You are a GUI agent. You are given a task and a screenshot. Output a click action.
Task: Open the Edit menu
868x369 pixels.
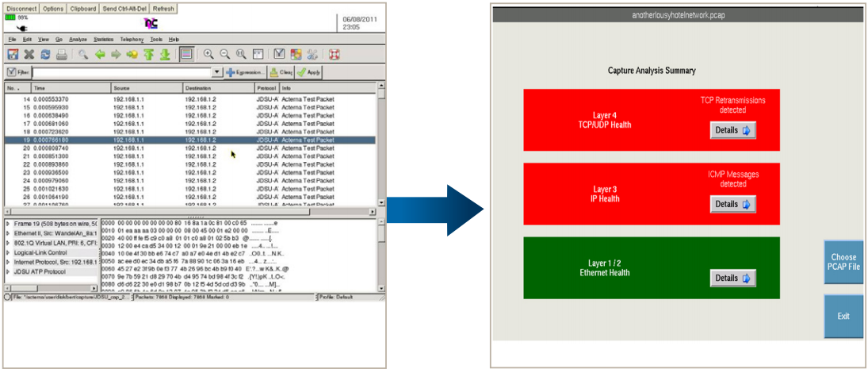click(27, 40)
